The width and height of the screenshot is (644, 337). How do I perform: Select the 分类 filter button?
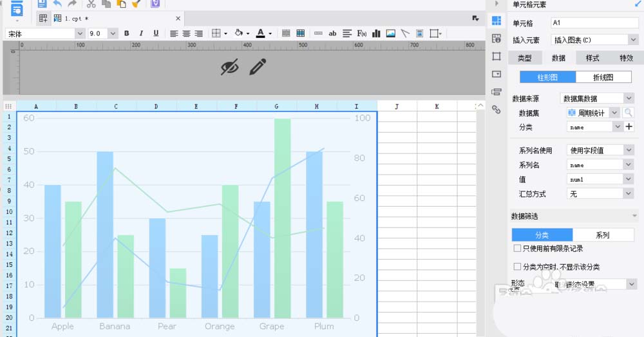542,235
